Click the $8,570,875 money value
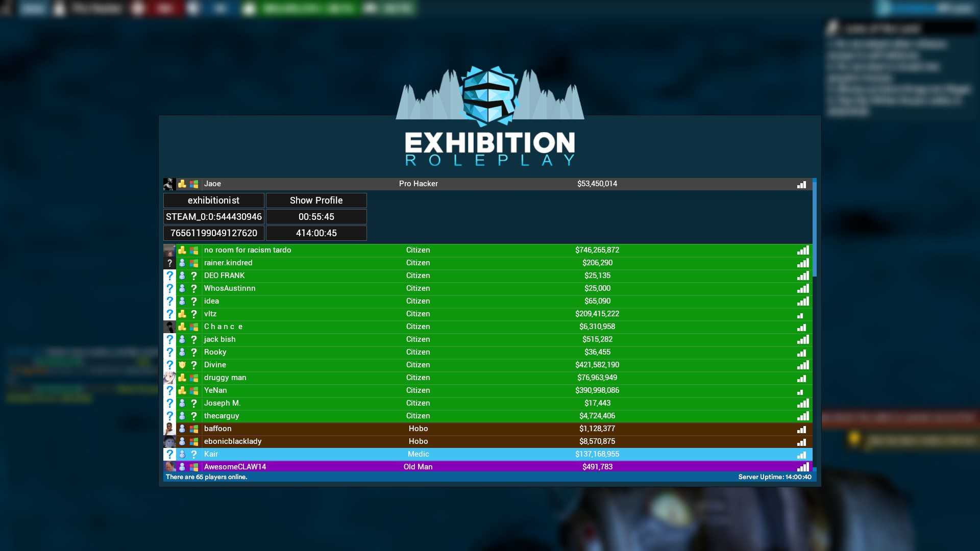The height and width of the screenshot is (551, 980). 597,441
